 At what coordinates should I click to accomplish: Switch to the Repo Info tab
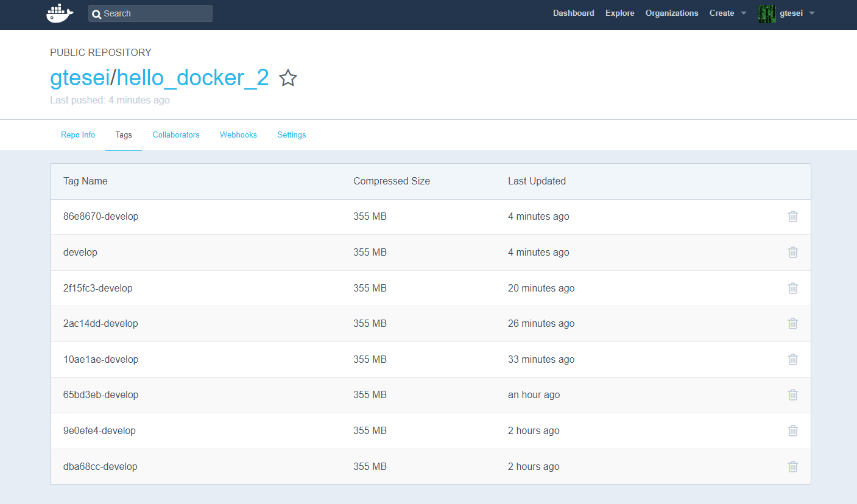coord(77,135)
